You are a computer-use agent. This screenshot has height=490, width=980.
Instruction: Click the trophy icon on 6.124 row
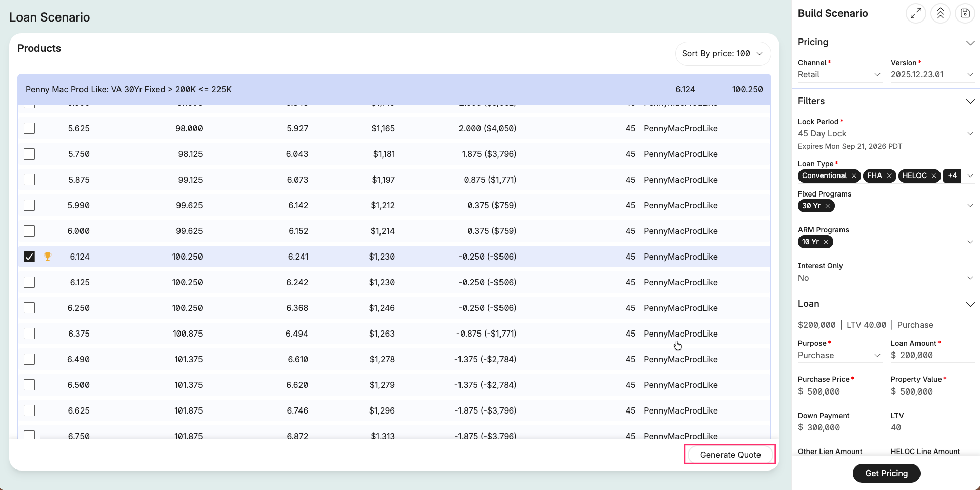48,257
